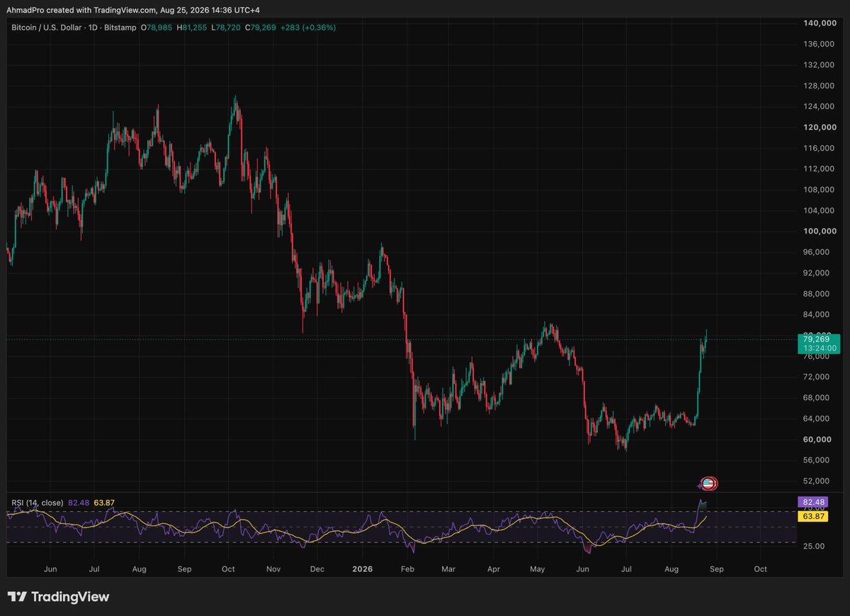Click the yellow 63.87 RSI axis tag
This screenshot has width=850, height=616.
812,517
